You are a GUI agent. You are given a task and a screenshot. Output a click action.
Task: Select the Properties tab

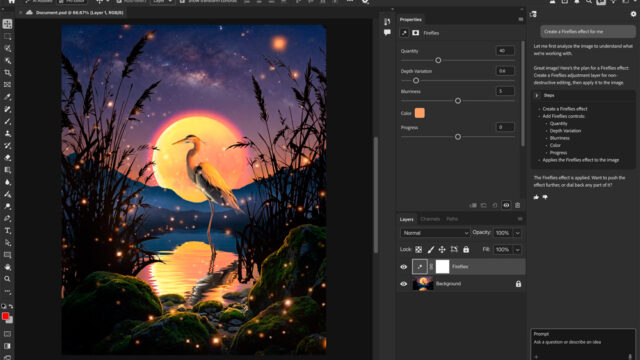click(x=411, y=19)
